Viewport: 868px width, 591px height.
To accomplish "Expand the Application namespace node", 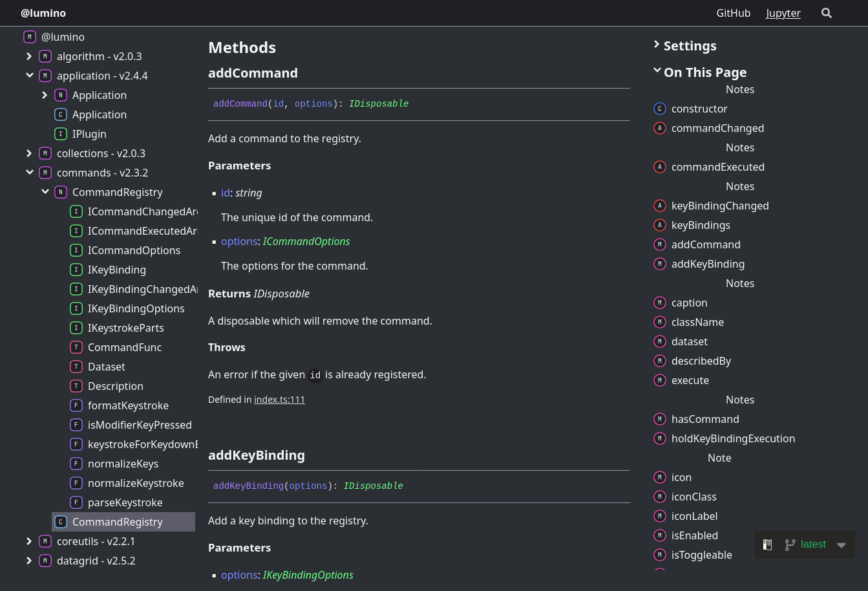I will point(45,95).
